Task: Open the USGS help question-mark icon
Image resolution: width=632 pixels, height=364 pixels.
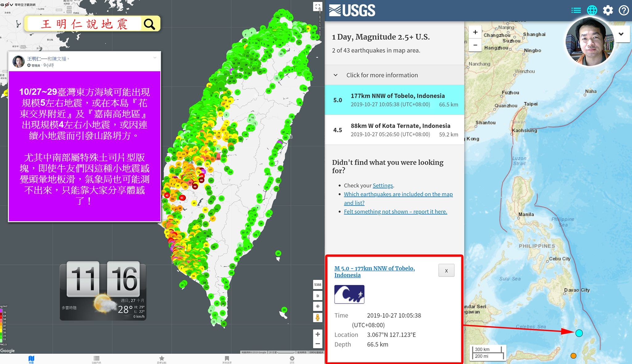Action: [x=624, y=10]
